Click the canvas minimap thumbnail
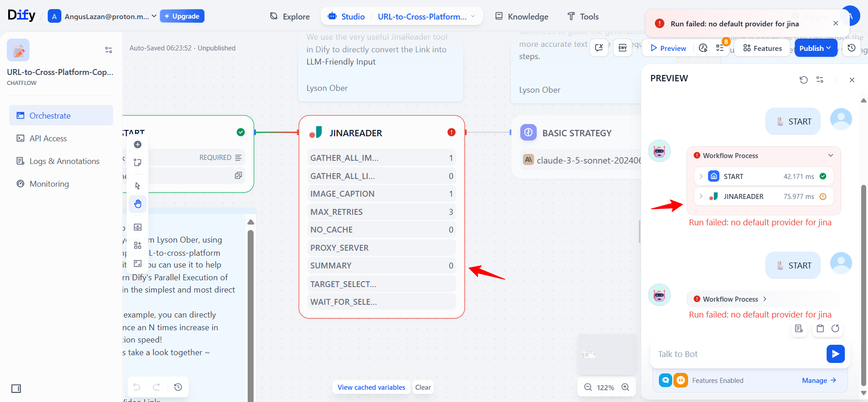The image size is (868, 402). (607, 354)
